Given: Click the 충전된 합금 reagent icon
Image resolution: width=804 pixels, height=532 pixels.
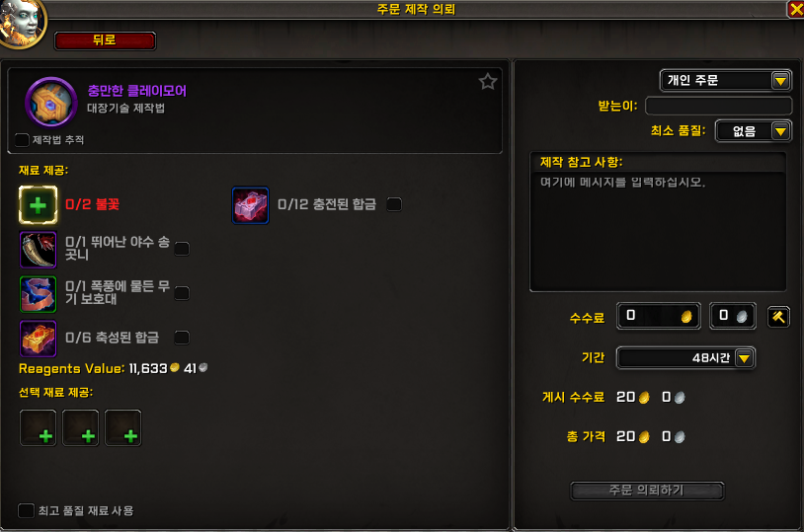Looking at the screenshot, I should 250,205.
